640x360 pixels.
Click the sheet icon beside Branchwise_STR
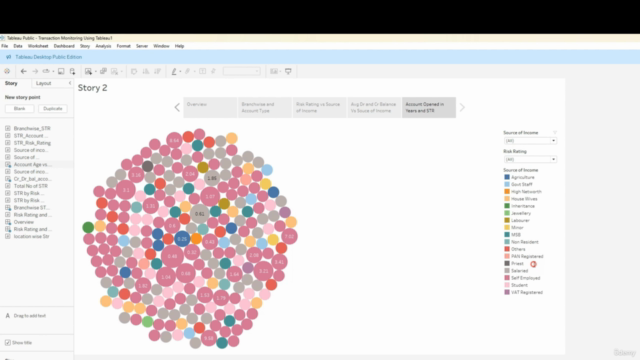(7, 128)
